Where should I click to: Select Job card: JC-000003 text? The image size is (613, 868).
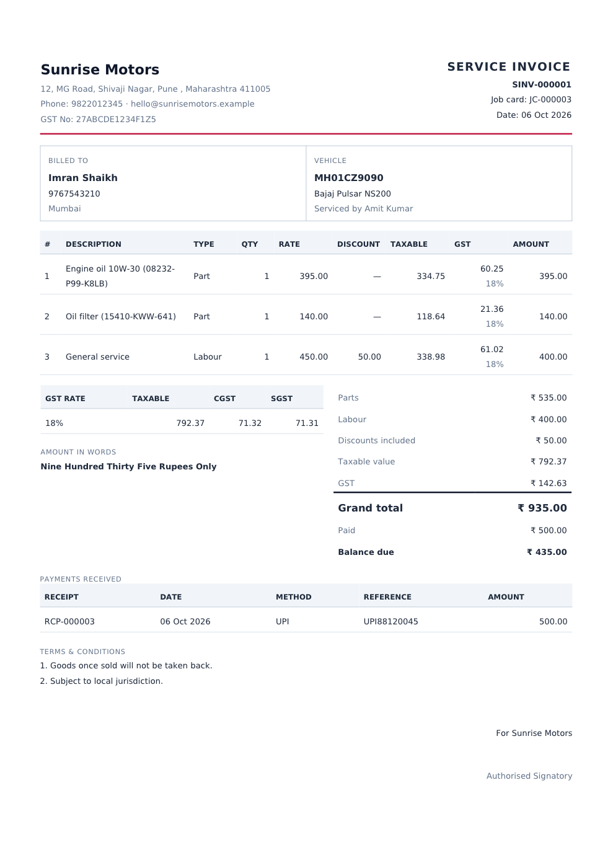[531, 99]
